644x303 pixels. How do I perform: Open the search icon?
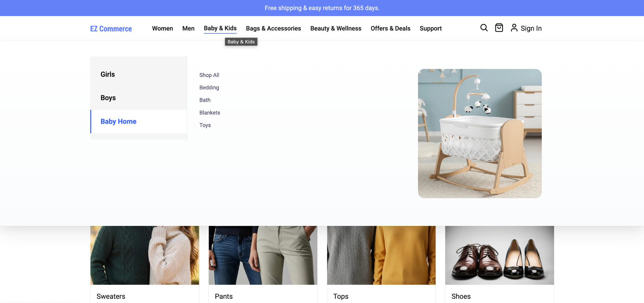pyautogui.click(x=484, y=28)
